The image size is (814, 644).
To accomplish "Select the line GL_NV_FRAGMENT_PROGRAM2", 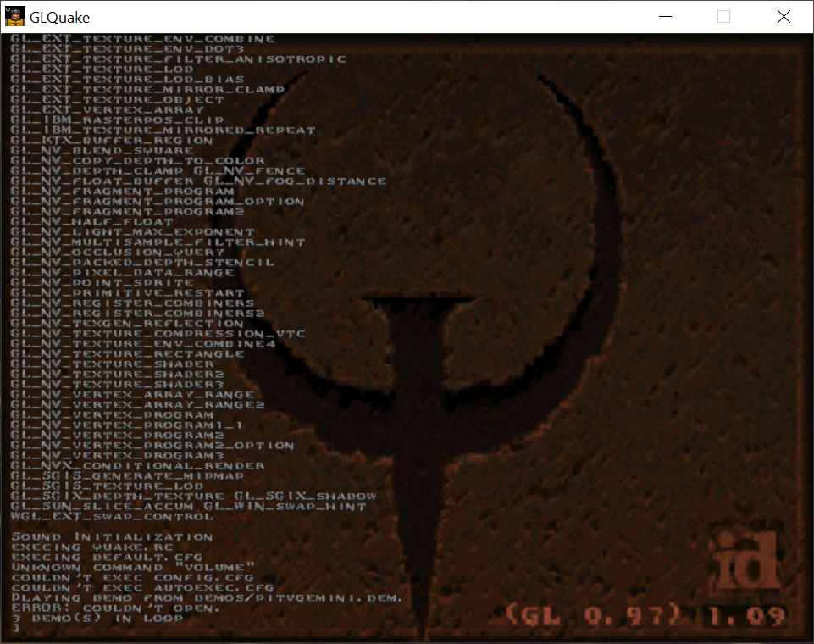I will 127,212.
